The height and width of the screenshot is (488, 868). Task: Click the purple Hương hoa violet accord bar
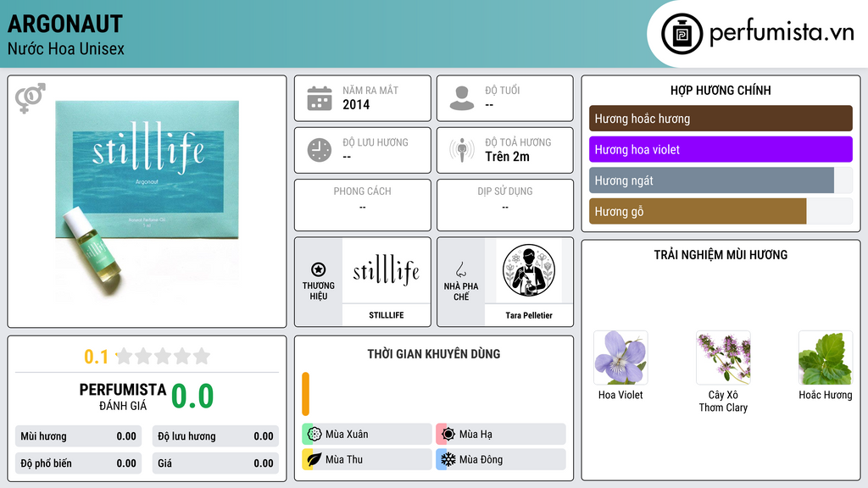[x=721, y=149]
